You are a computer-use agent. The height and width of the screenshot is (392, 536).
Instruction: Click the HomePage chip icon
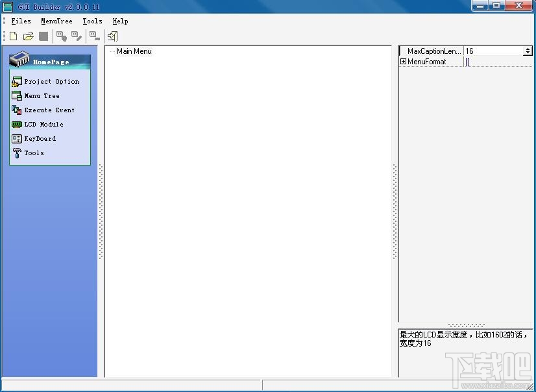point(19,59)
